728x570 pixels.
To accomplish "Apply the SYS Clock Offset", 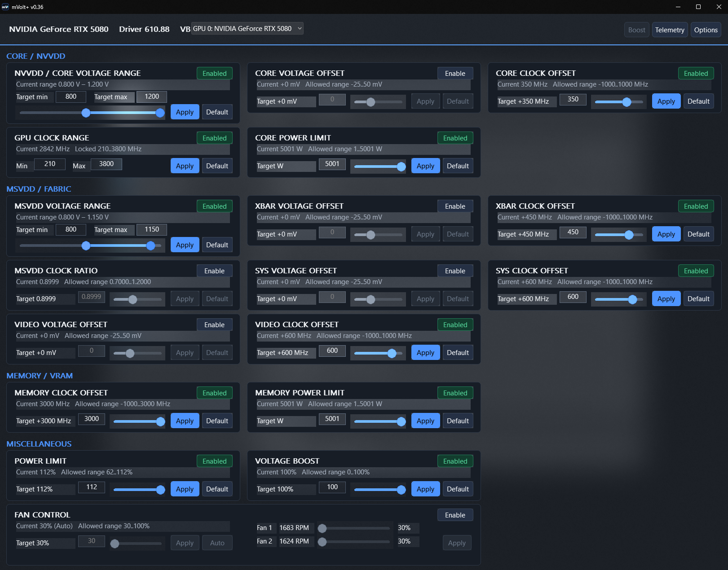I will pyautogui.click(x=666, y=299).
